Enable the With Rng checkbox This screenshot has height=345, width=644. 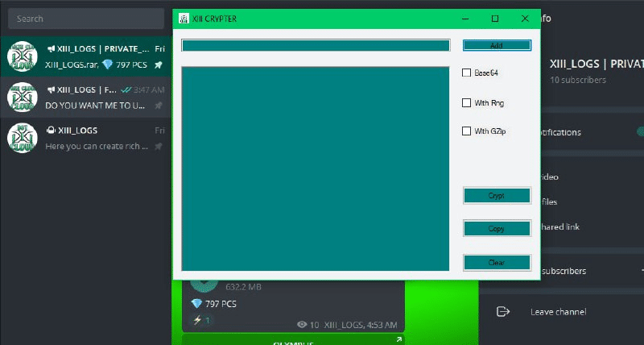(x=467, y=103)
